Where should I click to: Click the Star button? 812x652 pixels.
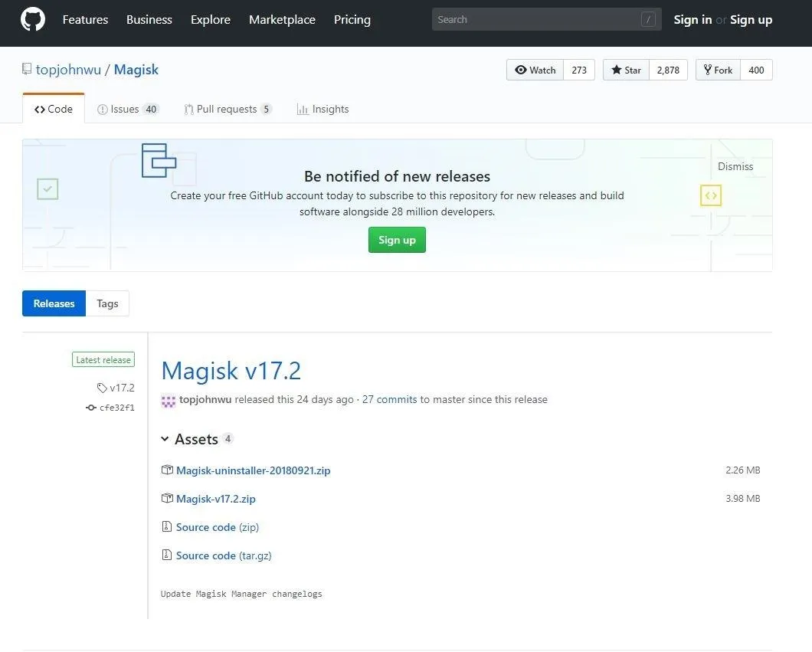click(x=626, y=70)
